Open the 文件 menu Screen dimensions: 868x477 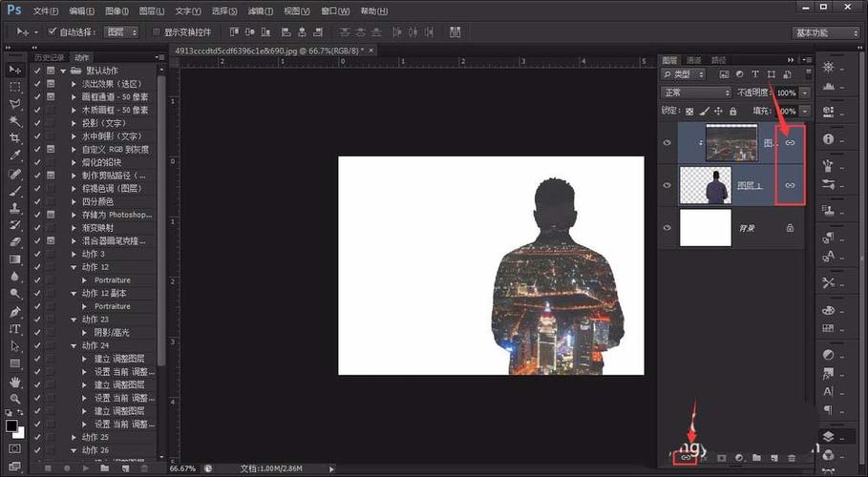click(46, 11)
